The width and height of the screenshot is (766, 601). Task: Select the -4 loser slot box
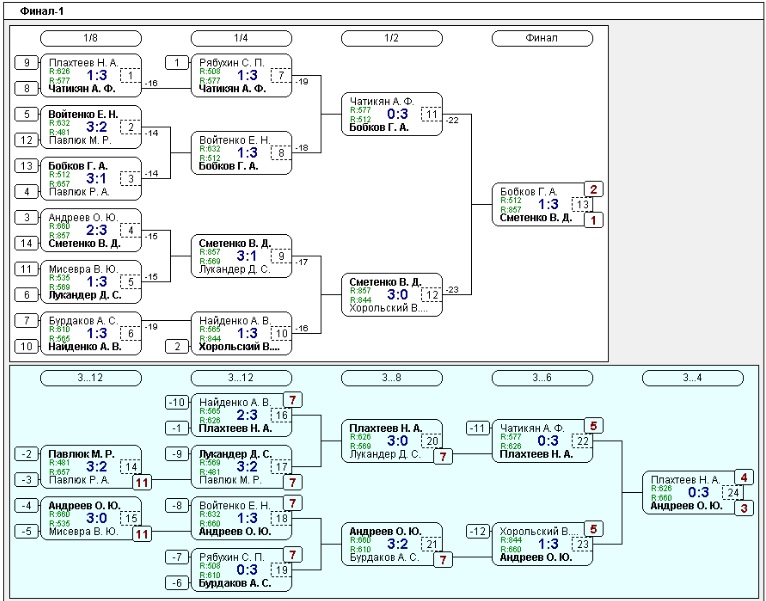coord(26,505)
